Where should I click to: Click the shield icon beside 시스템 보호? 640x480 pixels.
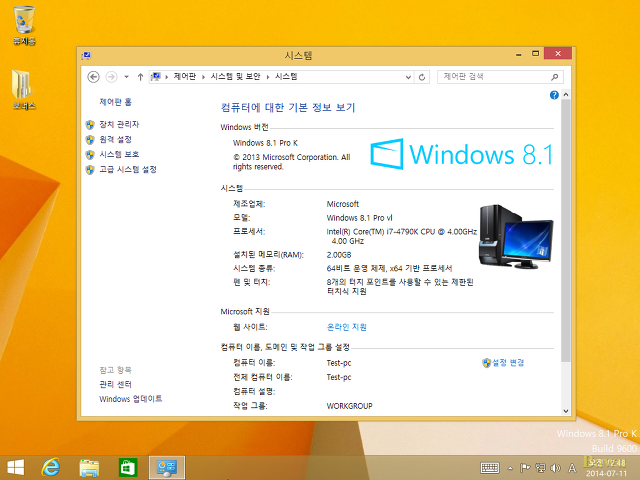point(90,155)
